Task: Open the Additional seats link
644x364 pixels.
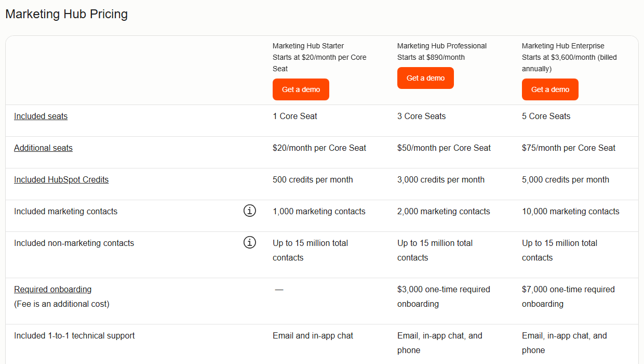Action: [43, 148]
